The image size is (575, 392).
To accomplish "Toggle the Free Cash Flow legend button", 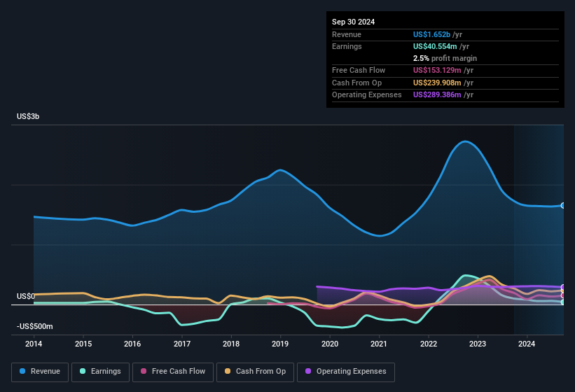I will point(173,372).
